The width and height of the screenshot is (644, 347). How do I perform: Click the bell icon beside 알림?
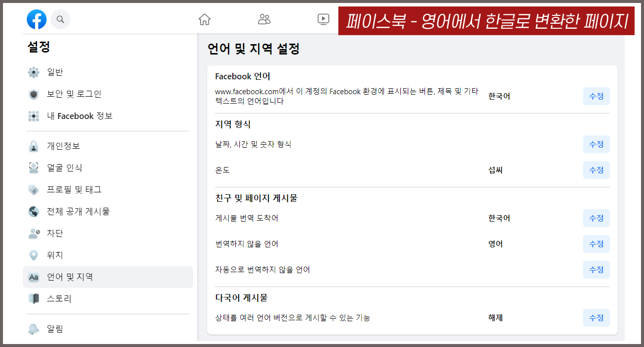(34, 329)
